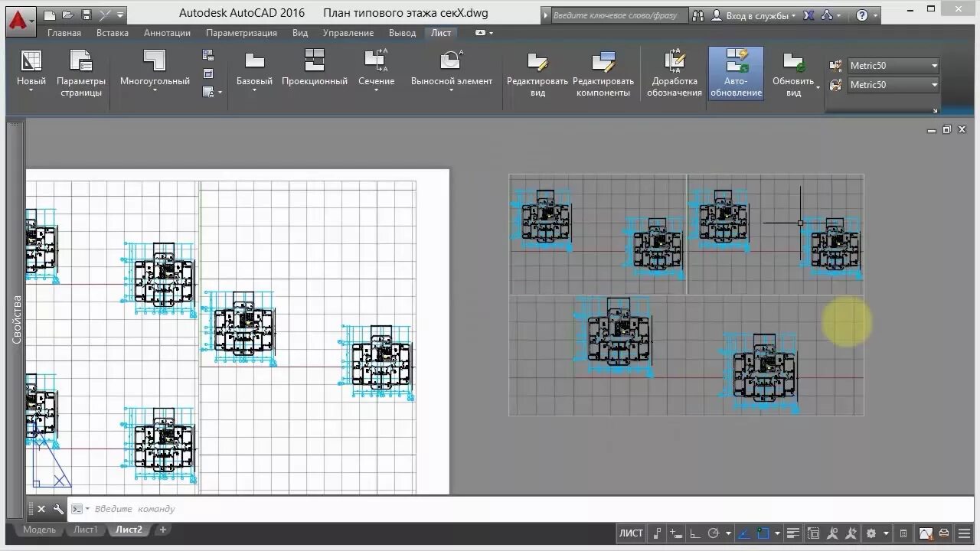Select the Лист2 layout tab
This screenshot has width=980, height=551.
point(129,530)
